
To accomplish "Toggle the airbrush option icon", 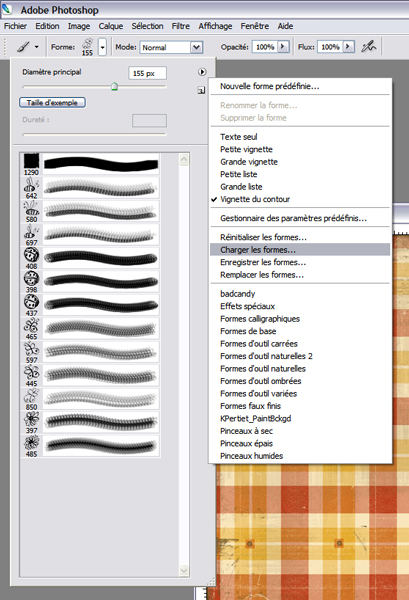I will [x=369, y=47].
